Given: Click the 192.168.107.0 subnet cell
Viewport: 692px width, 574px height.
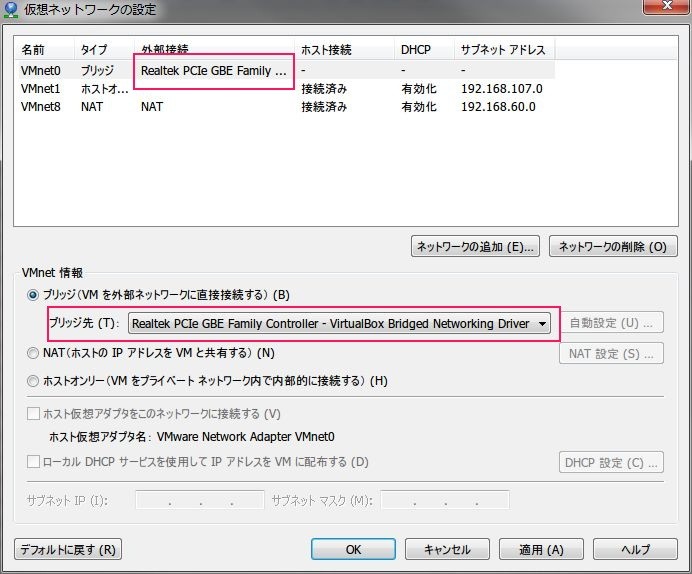Looking at the screenshot, I should tap(502, 89).
